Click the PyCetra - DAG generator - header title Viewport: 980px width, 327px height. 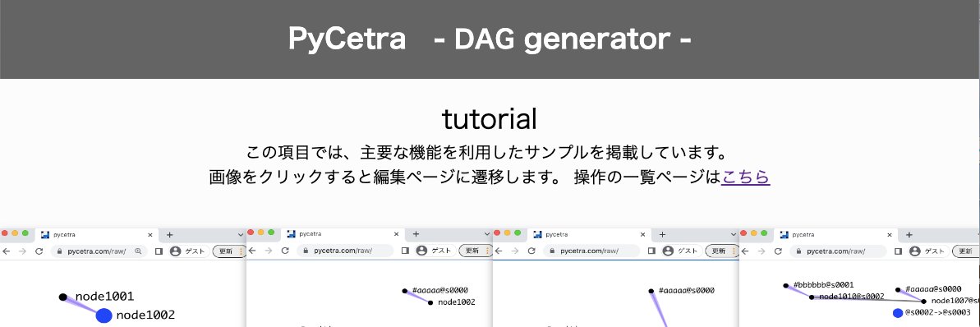(490, 39)
